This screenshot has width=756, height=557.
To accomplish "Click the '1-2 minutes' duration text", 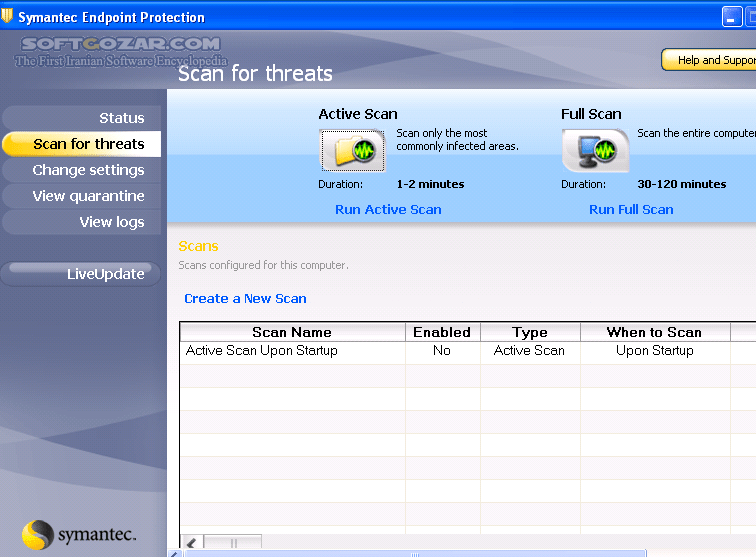I will pyautogui.click(x=430, y=184).
